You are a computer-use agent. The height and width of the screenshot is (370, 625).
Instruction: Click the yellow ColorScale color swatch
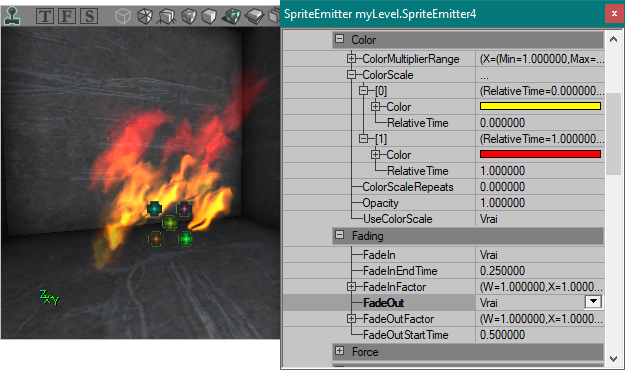tap(540, 106)
